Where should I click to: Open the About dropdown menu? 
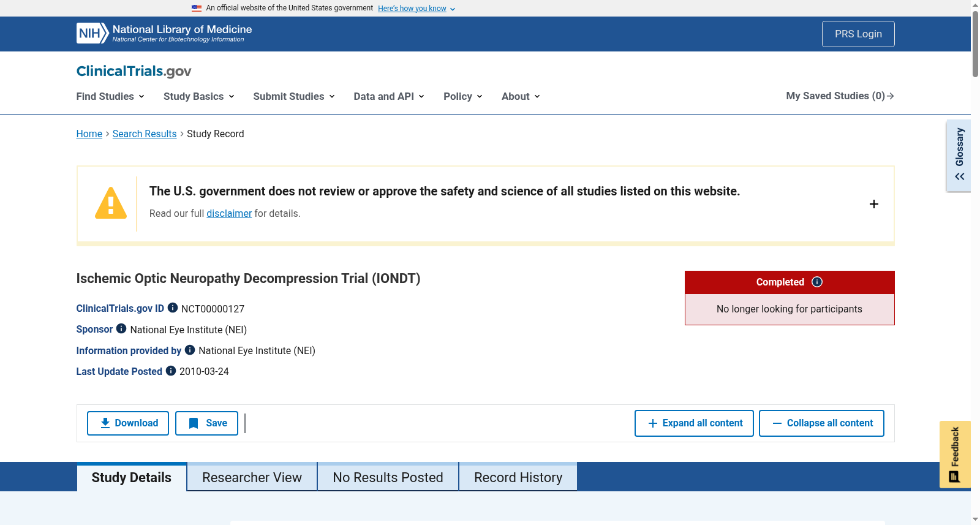[x=521, y=96]
